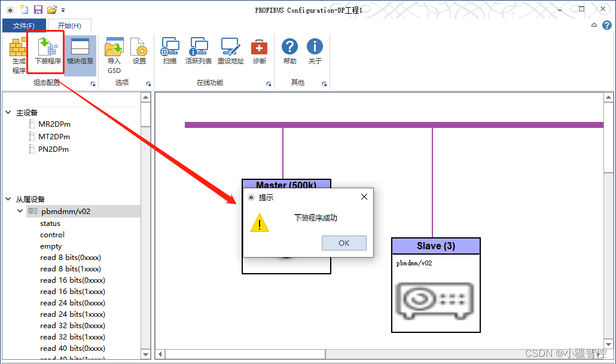Collapse the 主设备 tree node
The width and height of the screenshot is (616, 364).
8,112
